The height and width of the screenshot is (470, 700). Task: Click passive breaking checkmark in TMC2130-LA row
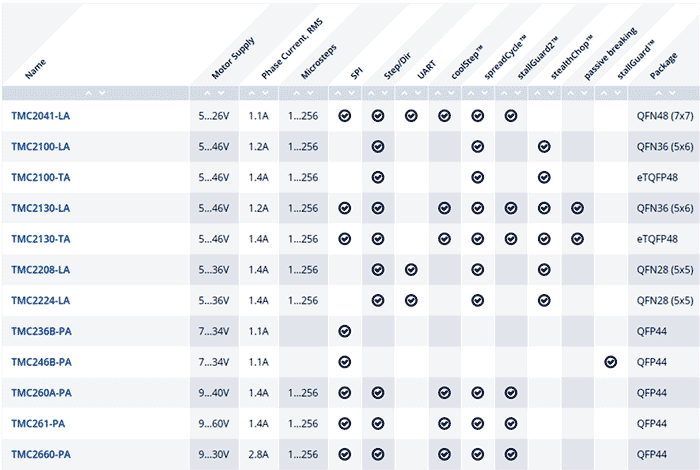(577, 208)
